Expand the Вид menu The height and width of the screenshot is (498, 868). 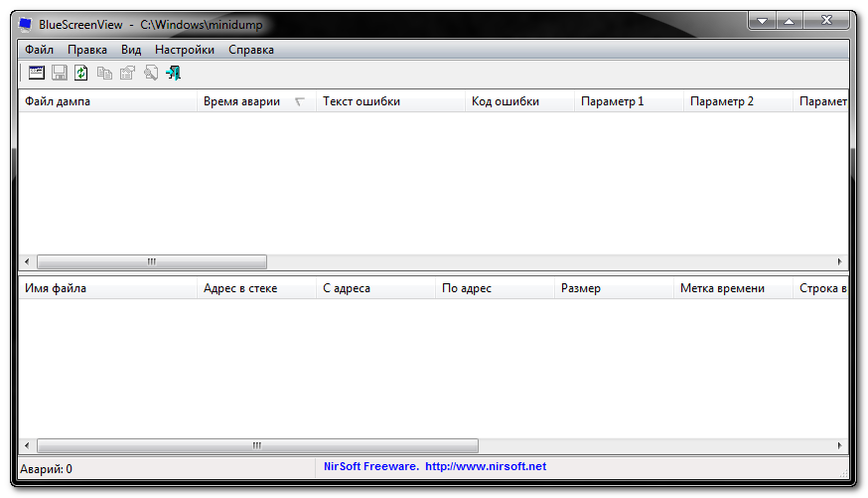(x=131, y=49)
